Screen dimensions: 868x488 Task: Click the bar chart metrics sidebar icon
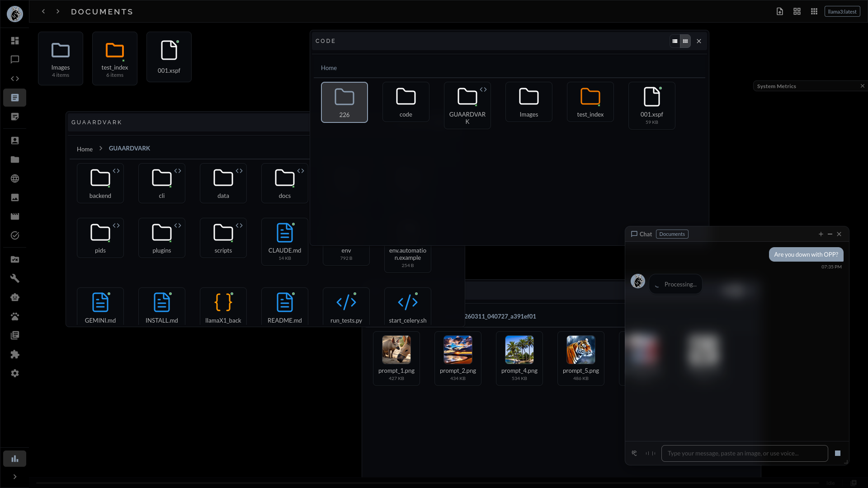click(15, 459)
